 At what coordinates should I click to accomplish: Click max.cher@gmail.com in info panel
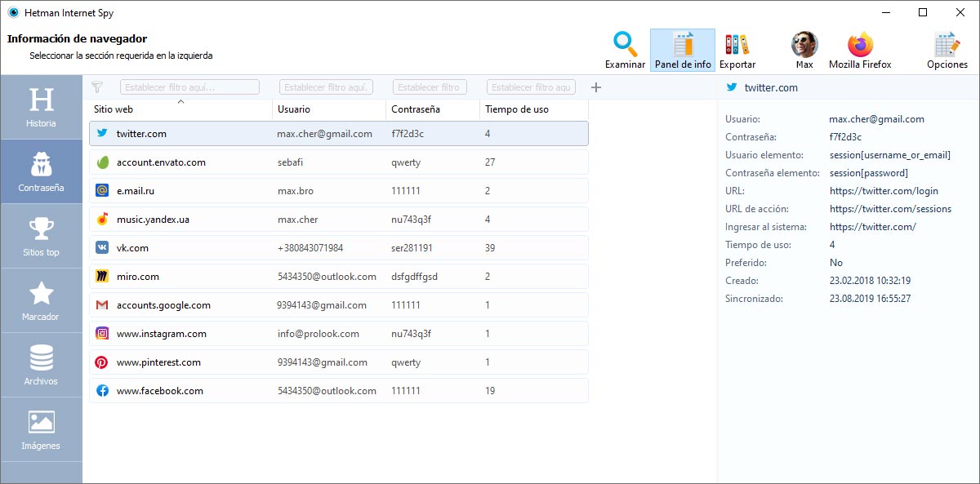click(876, 119)
